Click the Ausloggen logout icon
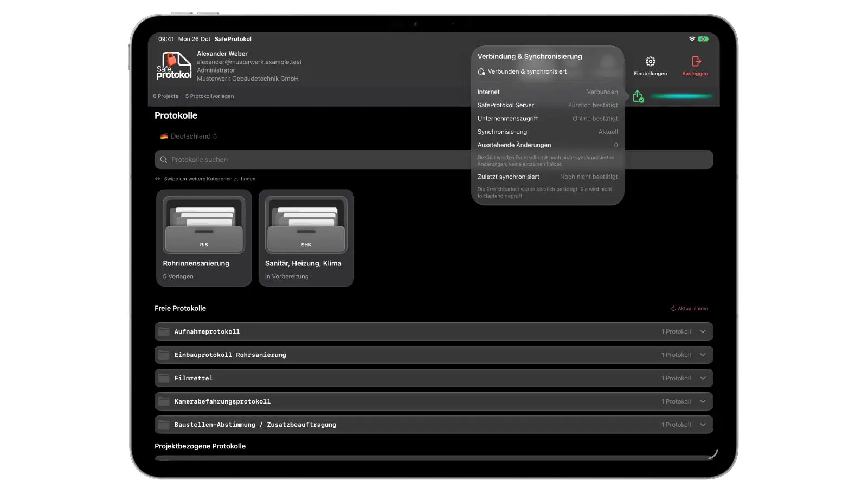Screen dimensions: 868x488 [x=696, y=62]
